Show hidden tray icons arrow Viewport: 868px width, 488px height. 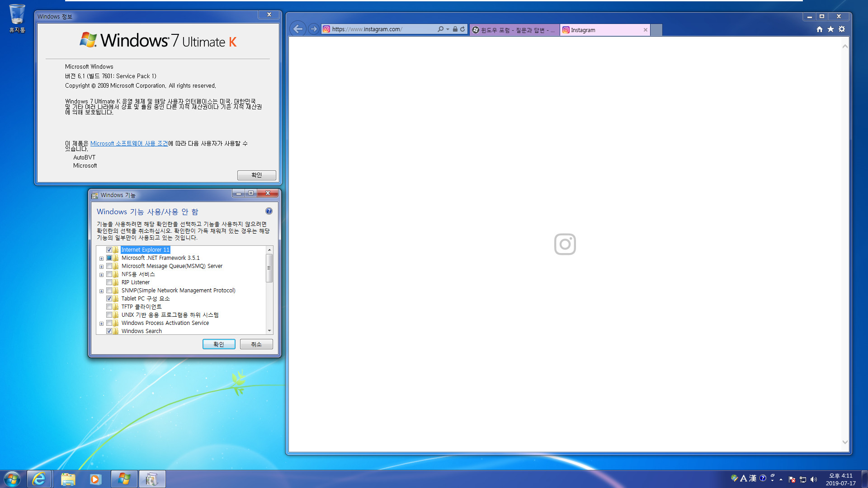point(781,479)
